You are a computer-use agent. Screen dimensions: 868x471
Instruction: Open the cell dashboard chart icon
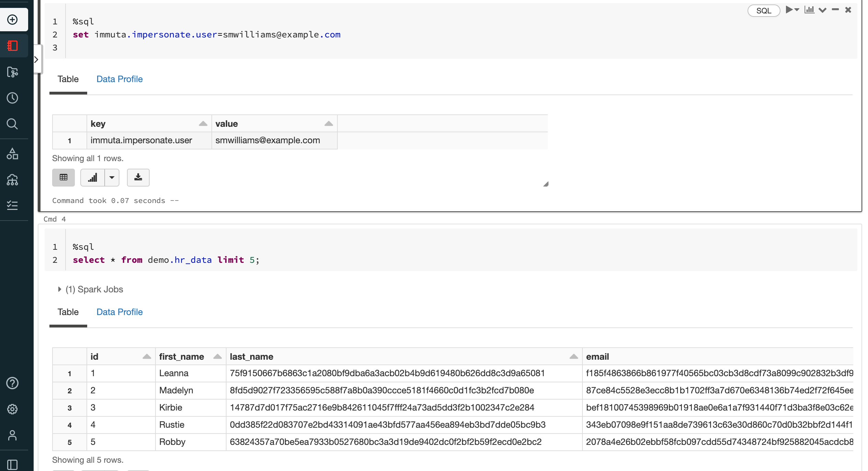point(809,10)
